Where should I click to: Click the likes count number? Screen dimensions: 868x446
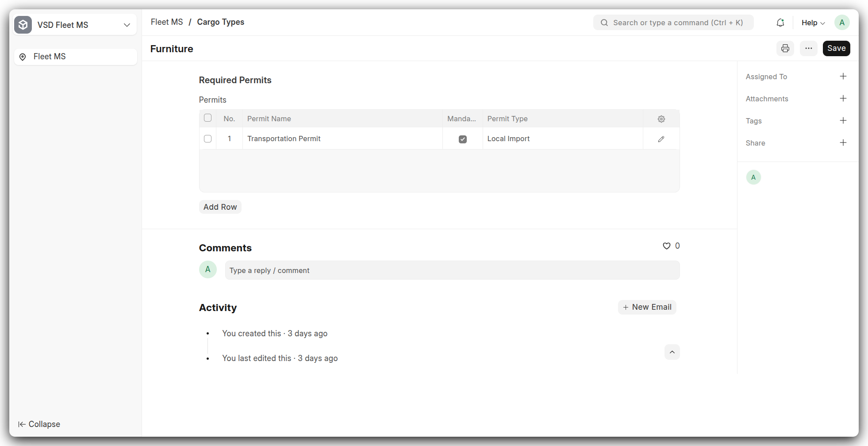(x=677, y=246)
